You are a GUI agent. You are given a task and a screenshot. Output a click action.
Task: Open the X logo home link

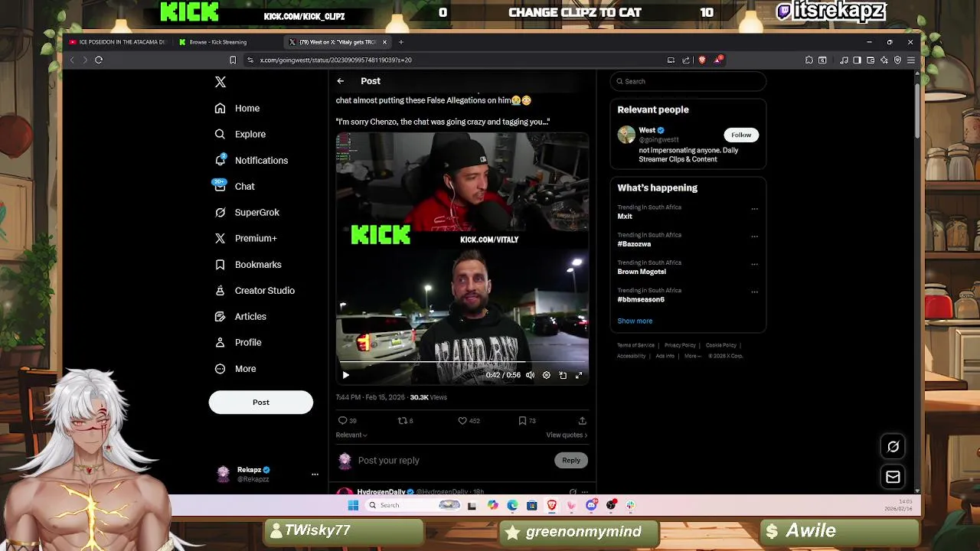[x=220, y=82]
